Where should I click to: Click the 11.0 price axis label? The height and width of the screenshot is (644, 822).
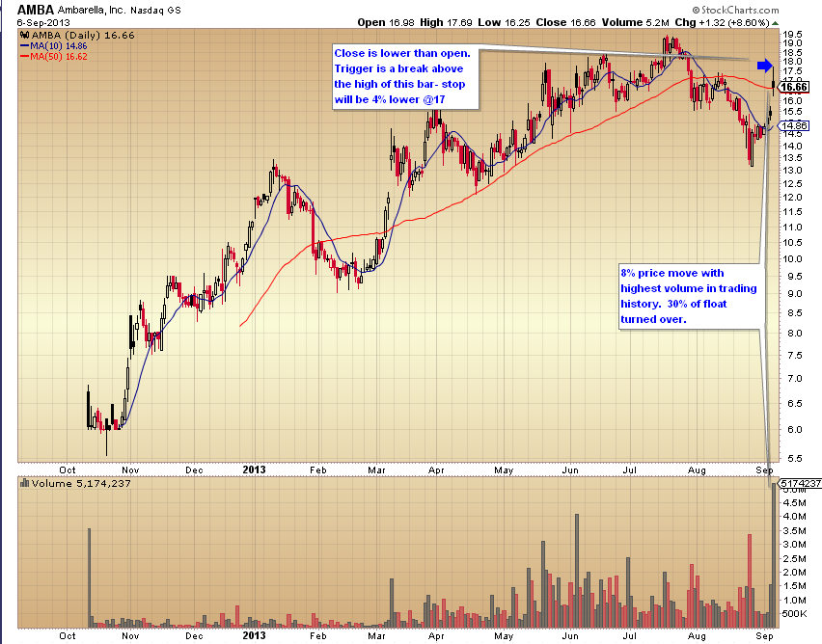[x=793, y=227]
